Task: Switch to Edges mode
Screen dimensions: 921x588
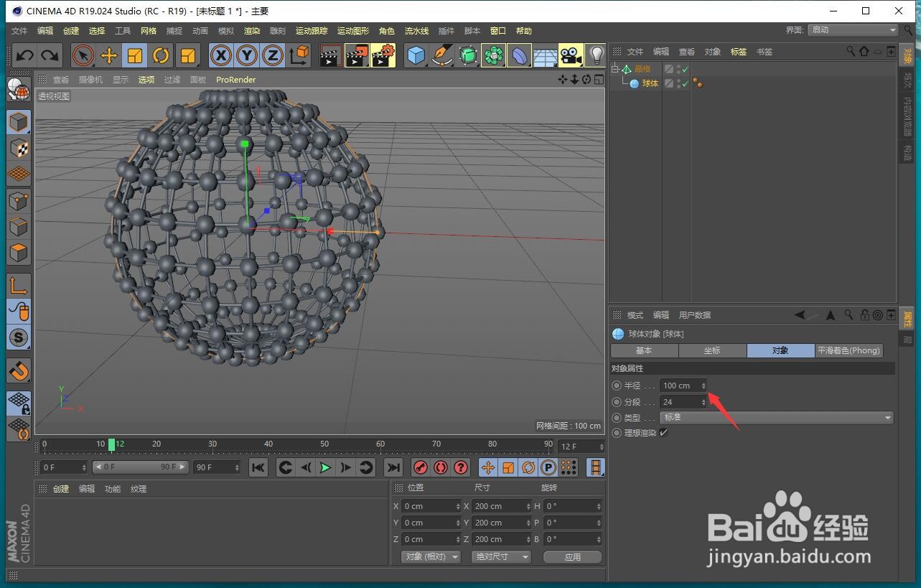Action: pyautogui.click(x=19, y=227)
